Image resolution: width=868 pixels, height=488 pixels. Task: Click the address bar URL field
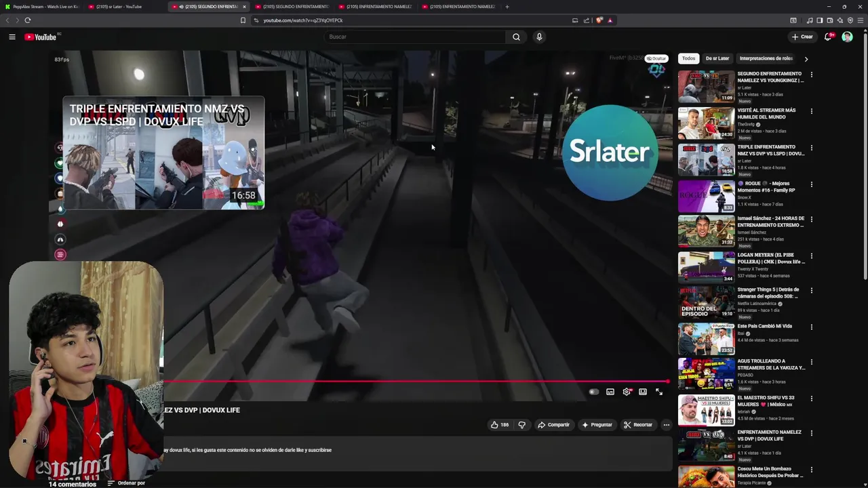pyautogui.click(x=414, y=20)
